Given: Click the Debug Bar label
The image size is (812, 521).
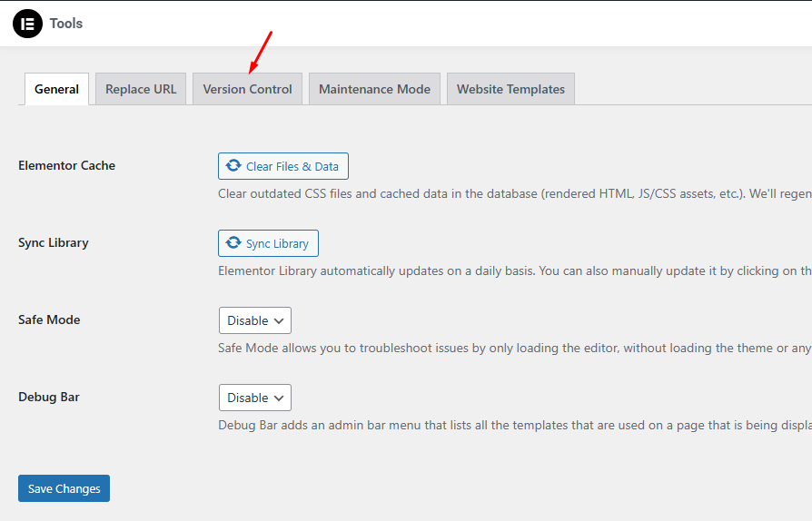Looking at the screenshot, I should (49, 397).
